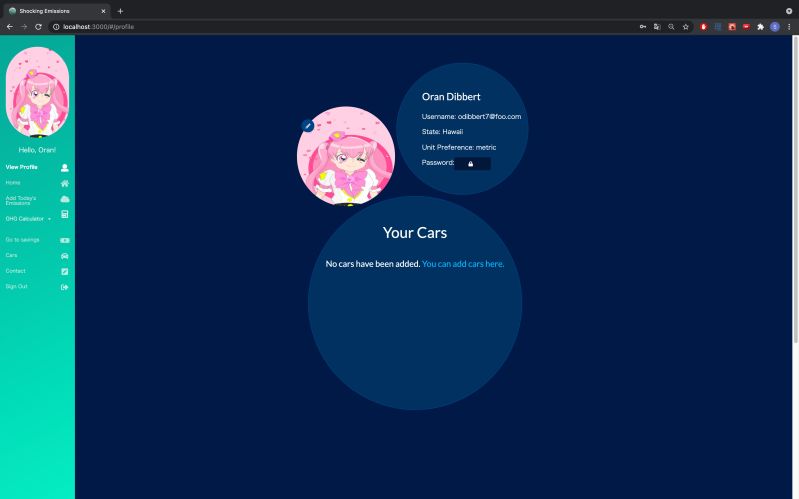The width and height of the screenshot is (799, 499).
Task: Open the Extensions puzzle piece menu
Action: point(760,27)
